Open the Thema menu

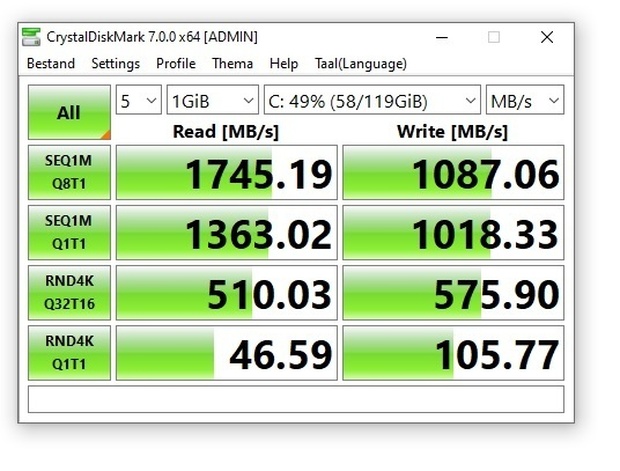232,64
